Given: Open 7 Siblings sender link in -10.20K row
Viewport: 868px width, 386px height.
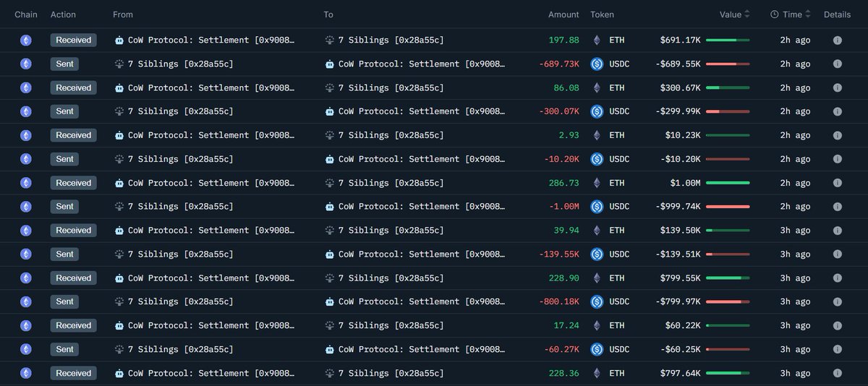Looking at the screenshot, I should coord(180,159).
